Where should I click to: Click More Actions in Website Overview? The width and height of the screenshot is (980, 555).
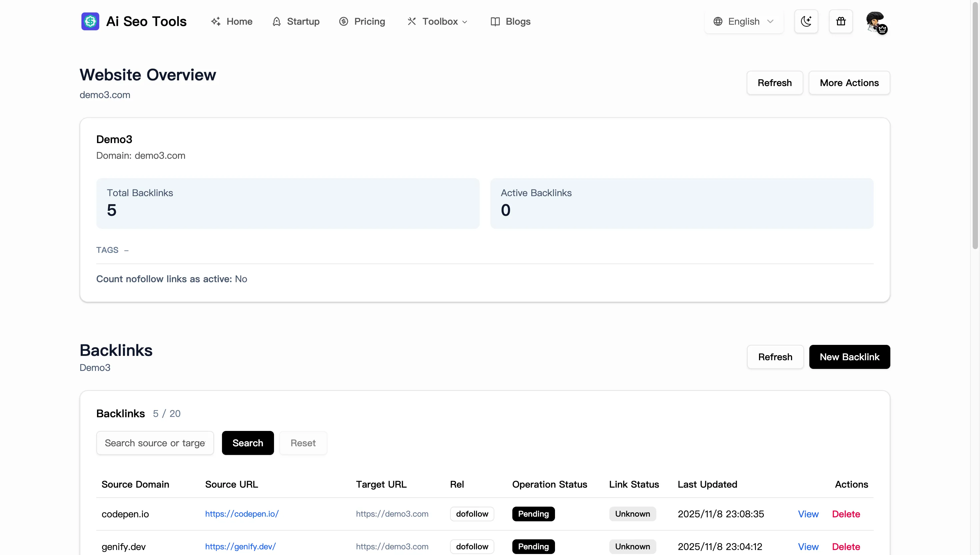(x=849, y=83)
